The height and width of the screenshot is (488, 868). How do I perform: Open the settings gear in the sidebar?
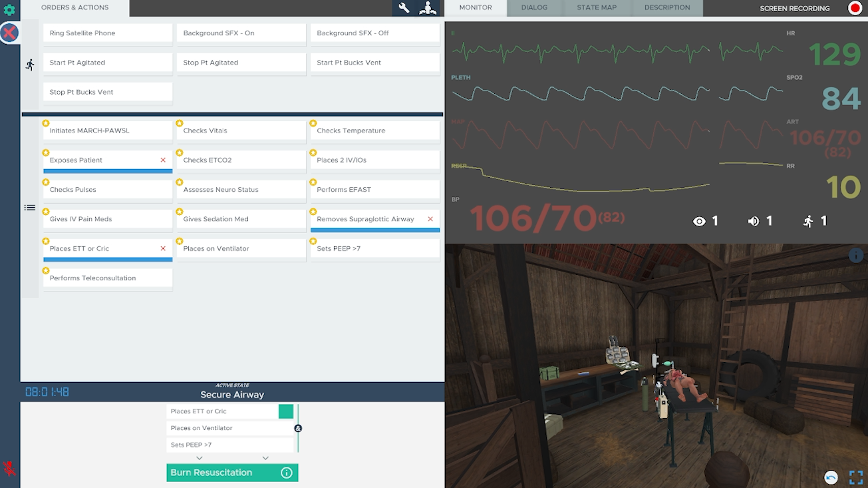(9, 10)
